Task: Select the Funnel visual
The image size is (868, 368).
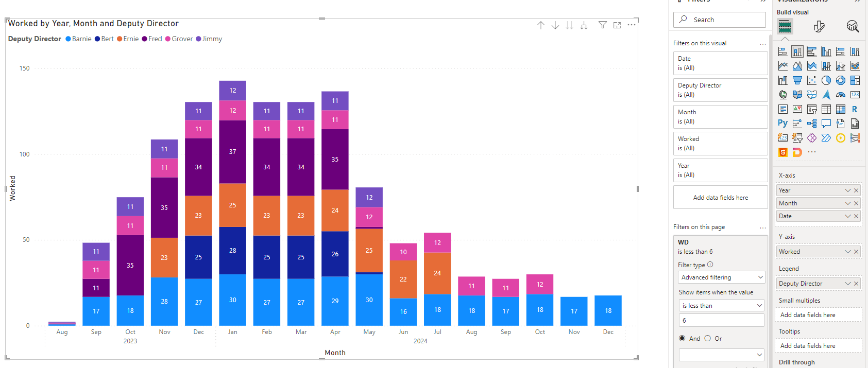Action: (x=797, y=80)
